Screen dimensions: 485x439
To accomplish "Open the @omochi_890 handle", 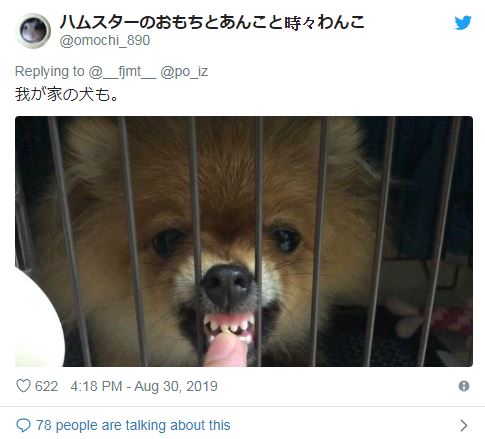I will point(105,40).
